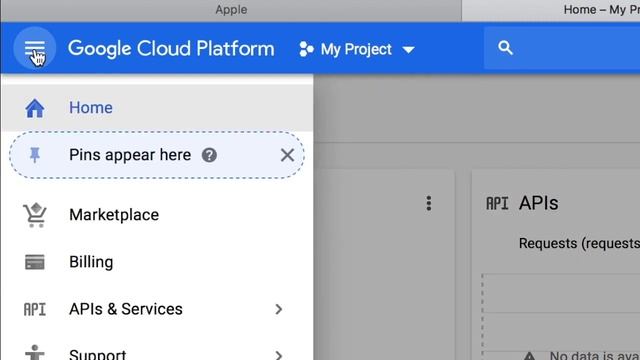Switch to the Home – My Project tab

click(x=551, y=10)
